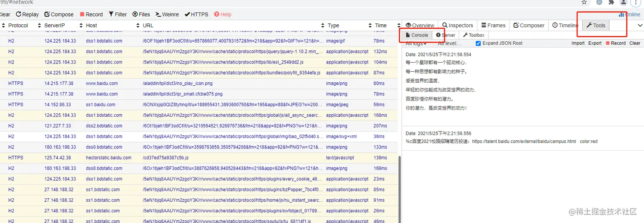Open the browser extensions puzzle icon

pyautogui.click(x=612, y=2)
